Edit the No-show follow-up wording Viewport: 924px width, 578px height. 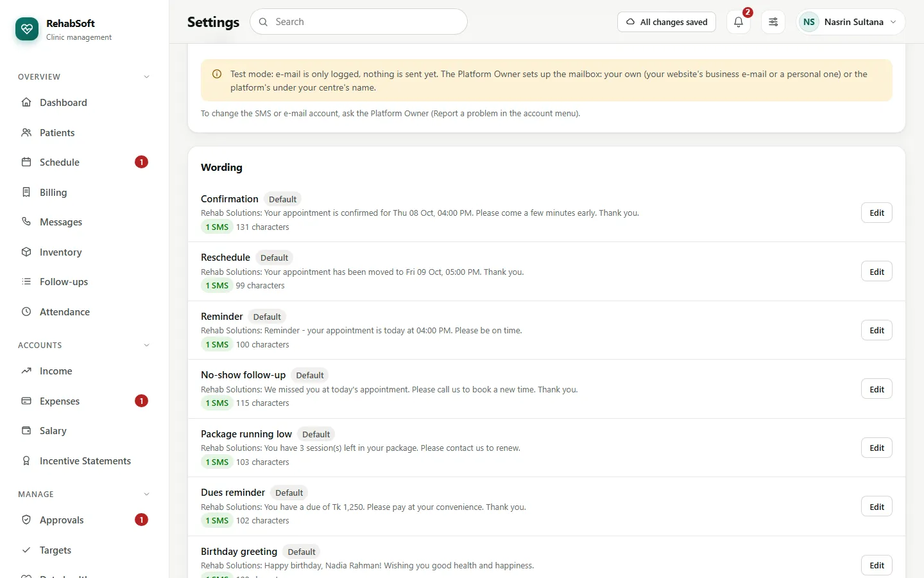tap(877, 389)
